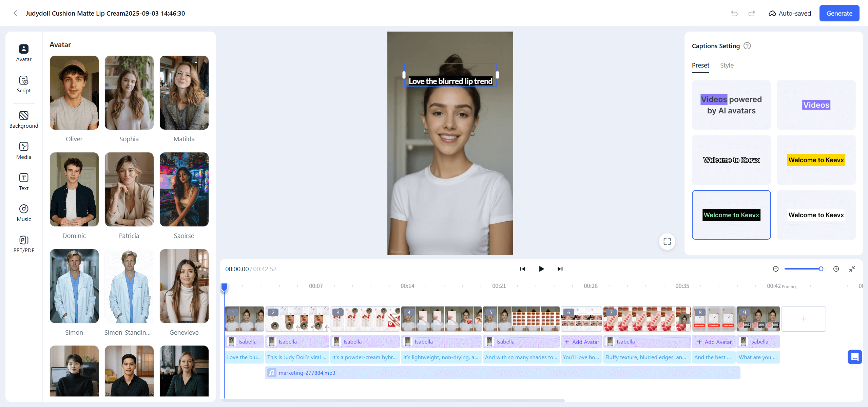Screen dimensions: 868x407
Task: Switch to the Preset tab
Action: point(700,65)
